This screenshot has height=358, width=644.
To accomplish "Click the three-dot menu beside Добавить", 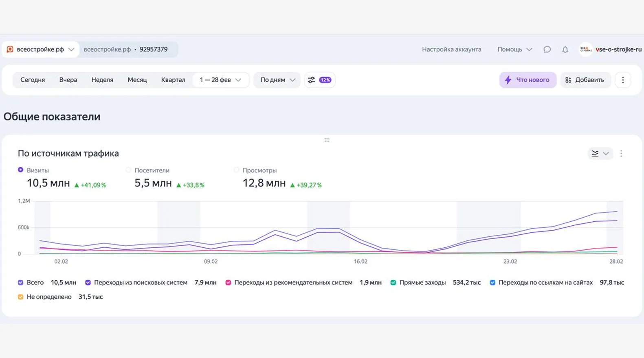I will pyautogui.click(x=622, y=80).
